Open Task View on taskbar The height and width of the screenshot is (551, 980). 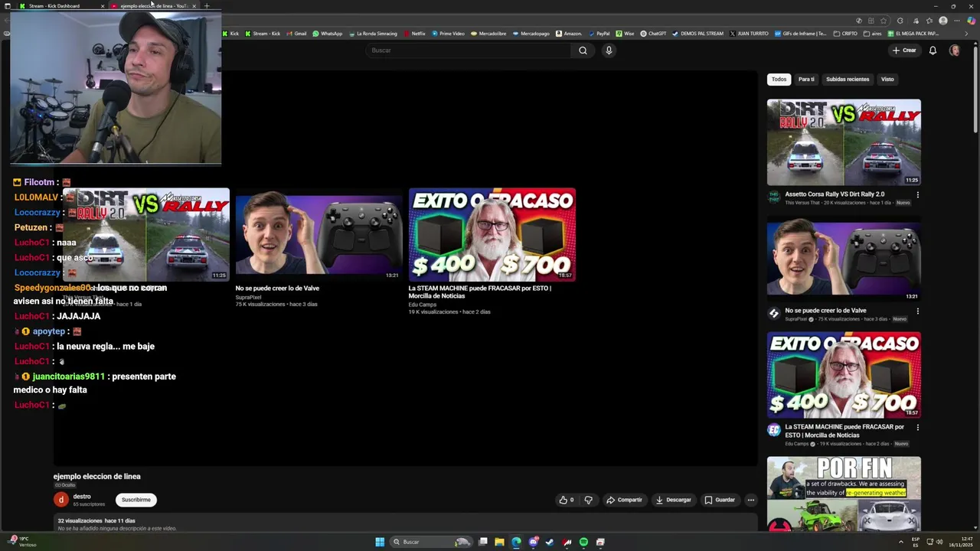point(483,542)
